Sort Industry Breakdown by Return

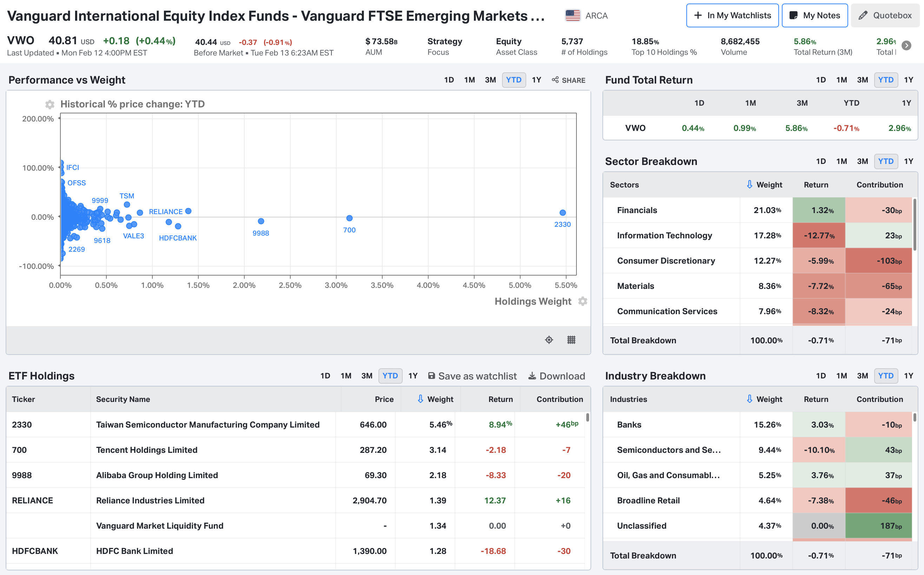[x=816, y=399]
